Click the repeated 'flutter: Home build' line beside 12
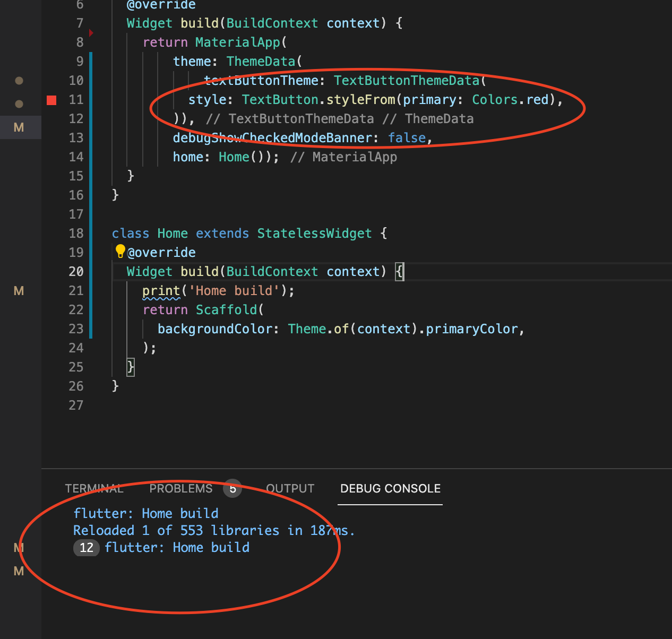Image resolution: width=672 pixels, height=639 pixels. 177,548
